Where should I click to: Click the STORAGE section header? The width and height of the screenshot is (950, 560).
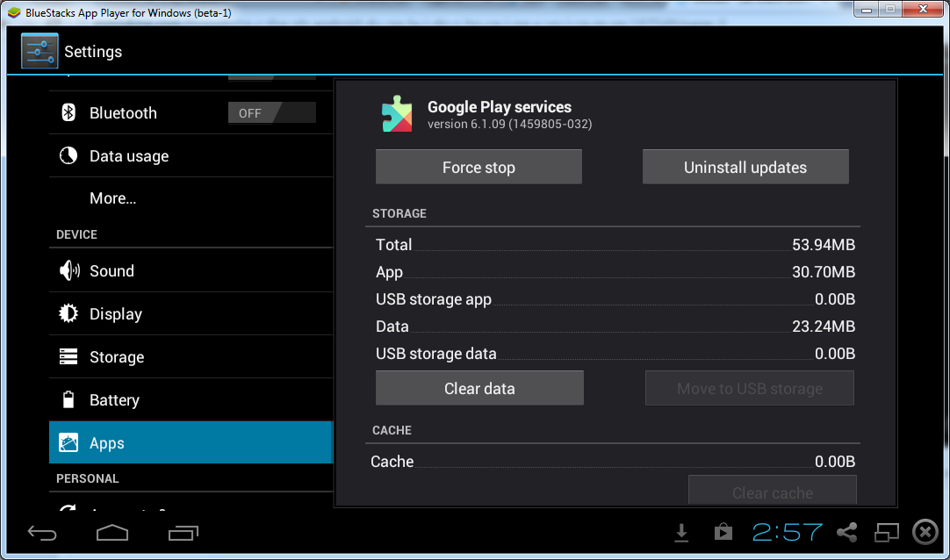click(399, 213)
